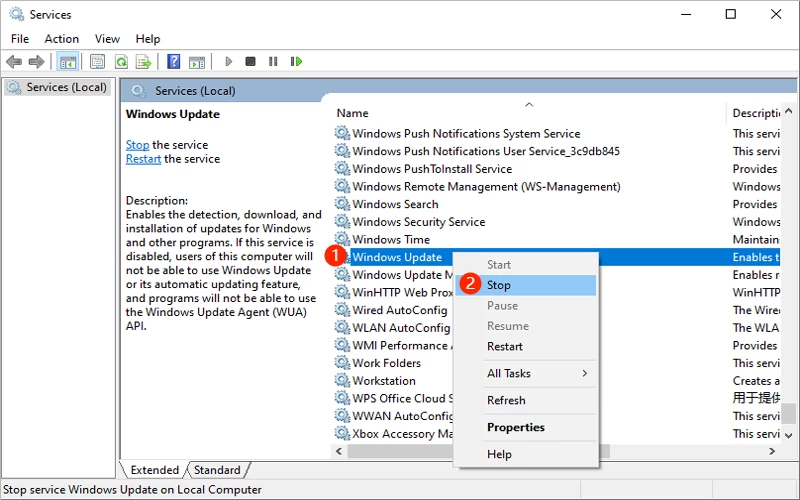Toggle Show/Hide Console Tree toolbar icon
Viewport: 800px width, 500px height.
point(67,62)
